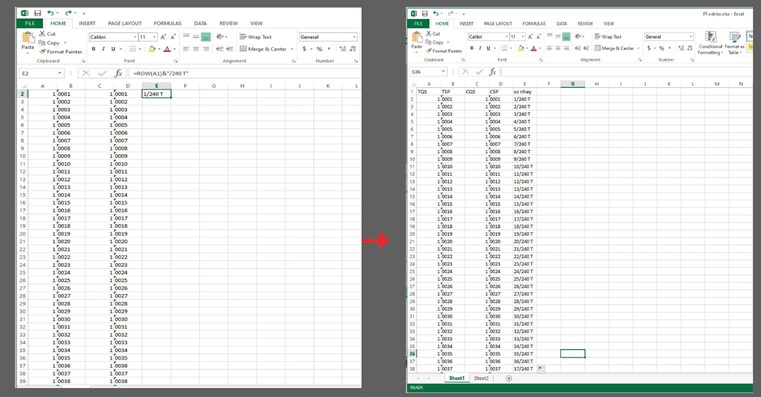Click formula bar text in left window
Viewport: 761px width, 397px height.
click(x=161, y=73)
